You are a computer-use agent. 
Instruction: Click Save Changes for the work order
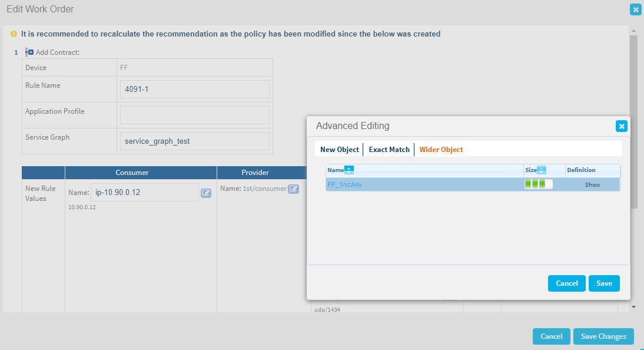click(x=603, y=336)
